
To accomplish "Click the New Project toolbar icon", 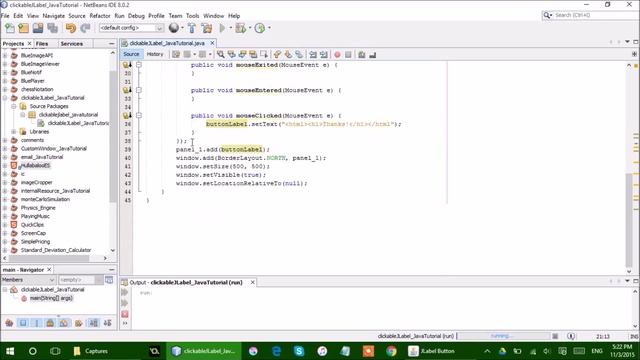I will coord(24,28).
